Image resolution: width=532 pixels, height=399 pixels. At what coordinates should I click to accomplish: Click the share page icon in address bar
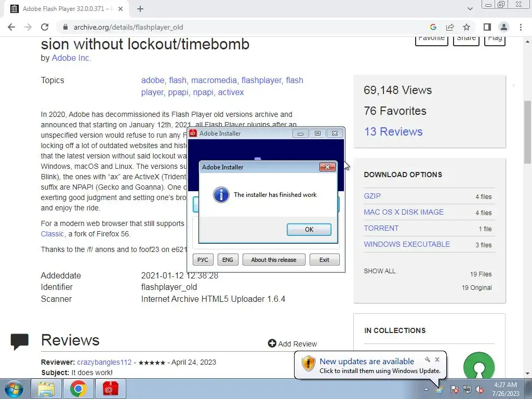point(450,27)
